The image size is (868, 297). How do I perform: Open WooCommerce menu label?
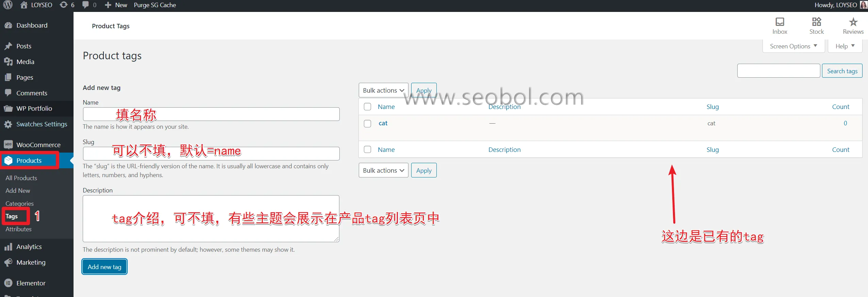[38, 145]
